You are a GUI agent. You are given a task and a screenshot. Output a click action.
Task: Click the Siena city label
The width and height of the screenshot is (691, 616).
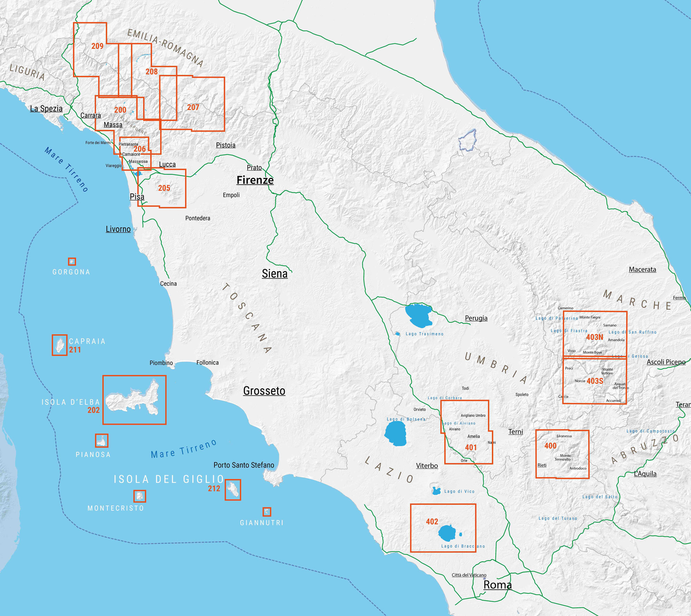pos(275,273)
